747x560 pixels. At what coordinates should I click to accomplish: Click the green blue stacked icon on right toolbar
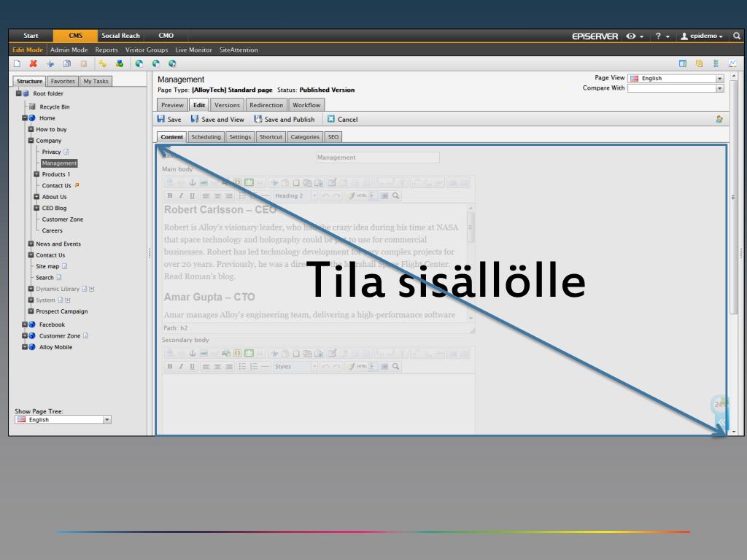(716, 63)
